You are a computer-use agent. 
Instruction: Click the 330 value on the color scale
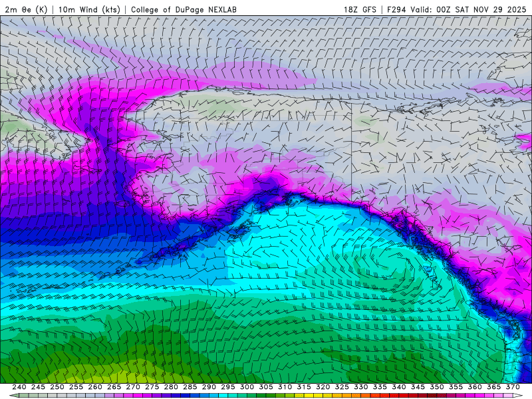click(x=361, y=387)
